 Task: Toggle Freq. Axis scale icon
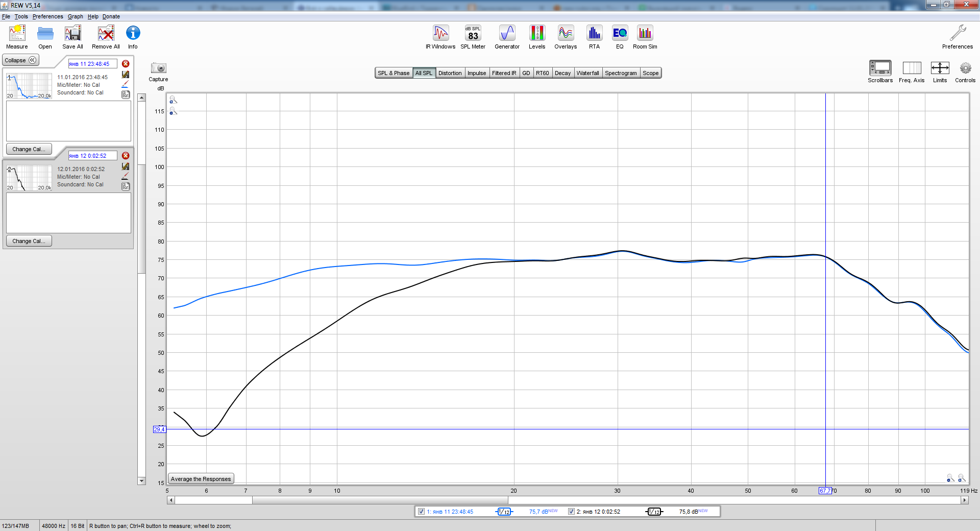(912, 68)
